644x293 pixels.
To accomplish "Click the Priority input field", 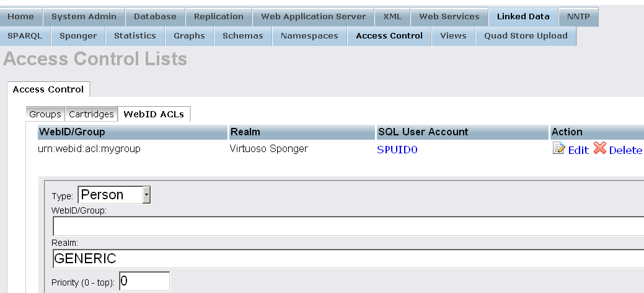I will click(x=144, y=281).
